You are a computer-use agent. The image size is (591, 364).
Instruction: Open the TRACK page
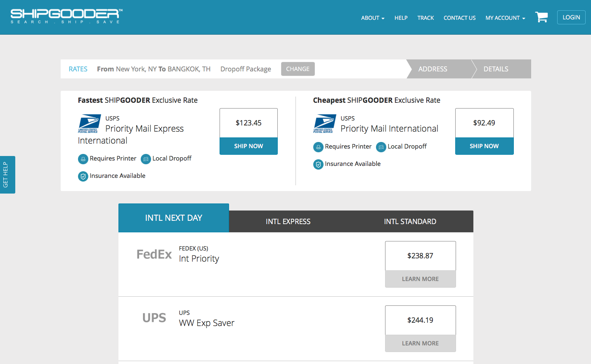pos(426,18)
